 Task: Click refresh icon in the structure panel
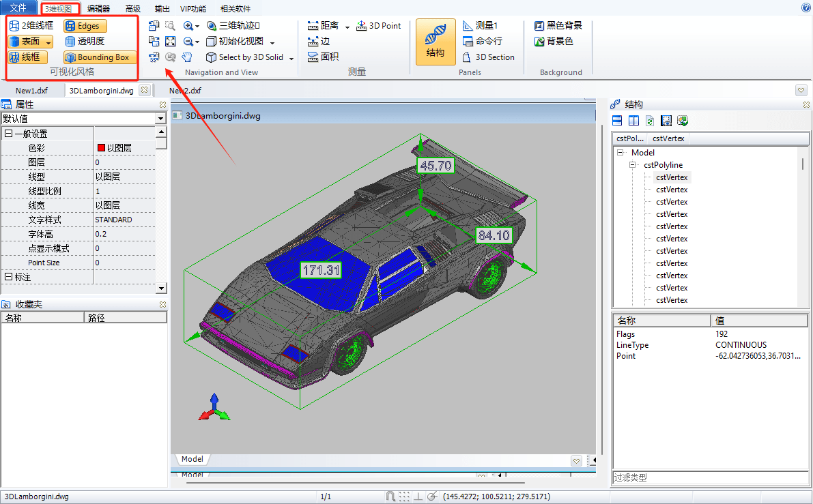tap(650, 121)
